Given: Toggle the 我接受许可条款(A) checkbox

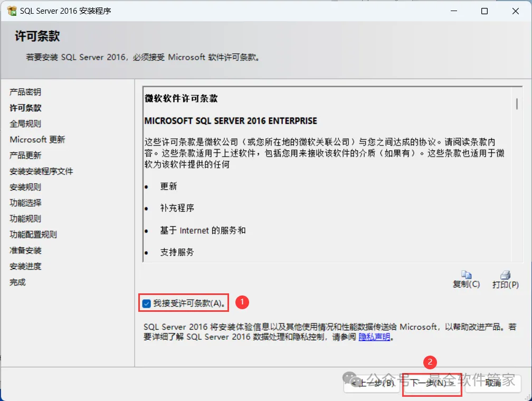Looking at the screenshot, I should pyautogui.click(x=147, y=303).
